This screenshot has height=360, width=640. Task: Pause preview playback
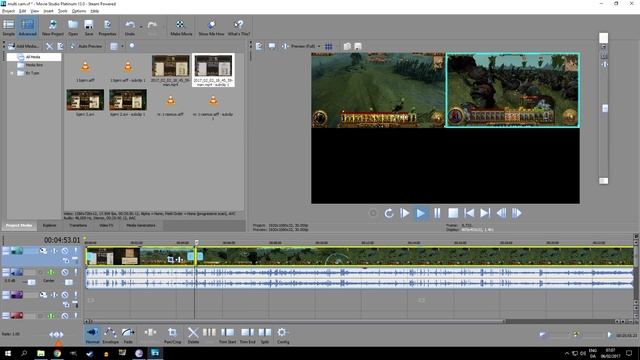click(437, 213)
